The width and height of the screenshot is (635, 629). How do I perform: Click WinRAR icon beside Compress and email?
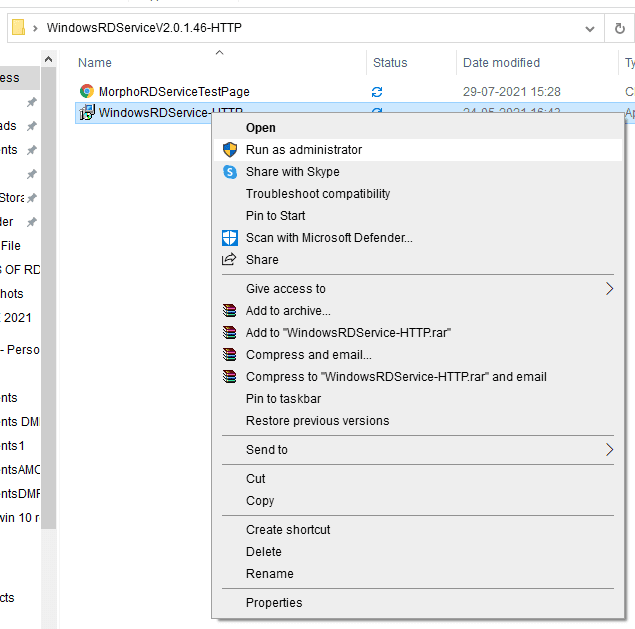tap(229, 355)
